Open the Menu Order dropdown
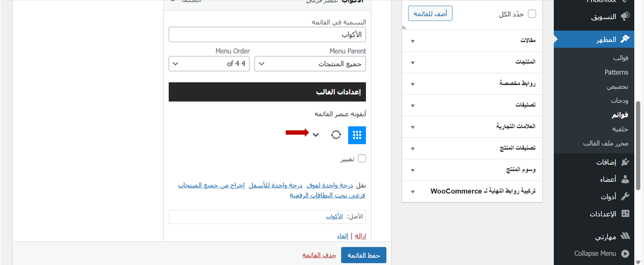 point(209,64)
